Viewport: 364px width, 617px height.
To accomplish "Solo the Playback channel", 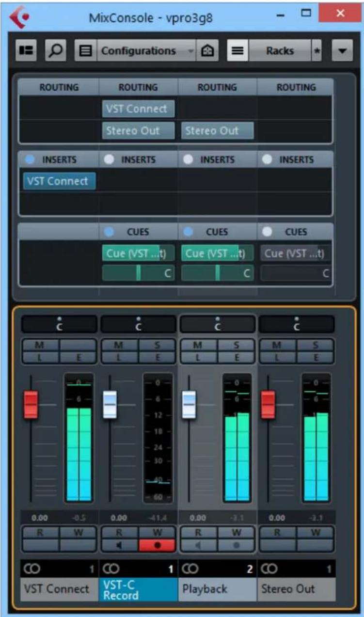I will click(236, 345).
